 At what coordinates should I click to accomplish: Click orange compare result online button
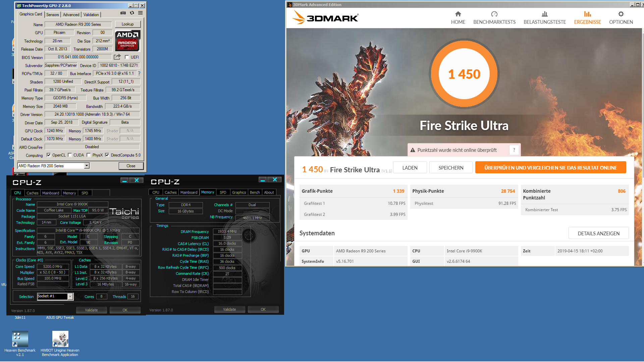[550, 168]
